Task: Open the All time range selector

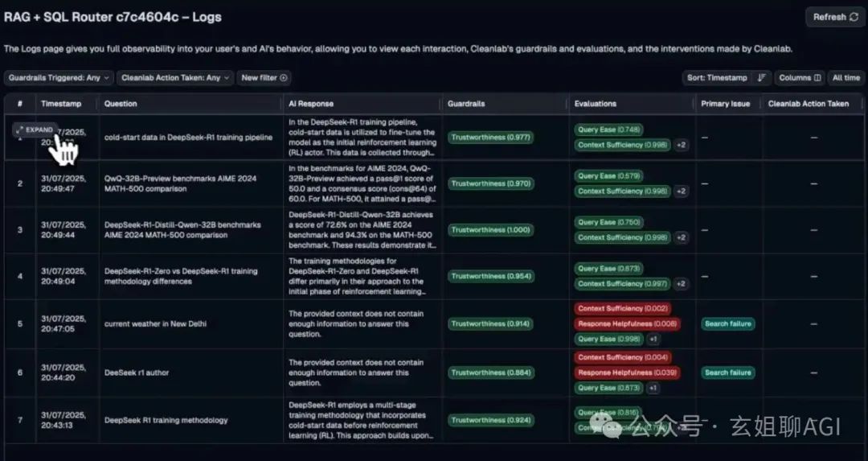Action: pos(845,78)
